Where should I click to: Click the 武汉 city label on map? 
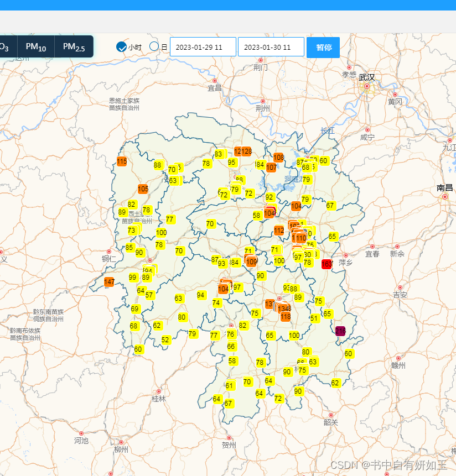coord(366,77)
